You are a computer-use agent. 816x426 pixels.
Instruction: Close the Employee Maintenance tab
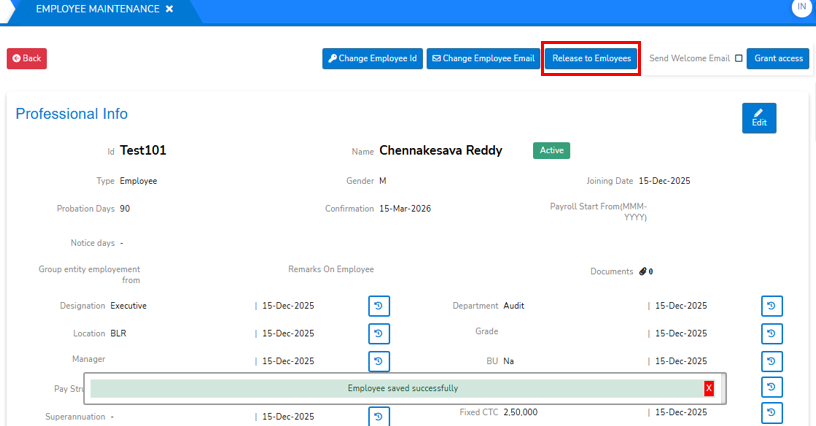(169, 9)
